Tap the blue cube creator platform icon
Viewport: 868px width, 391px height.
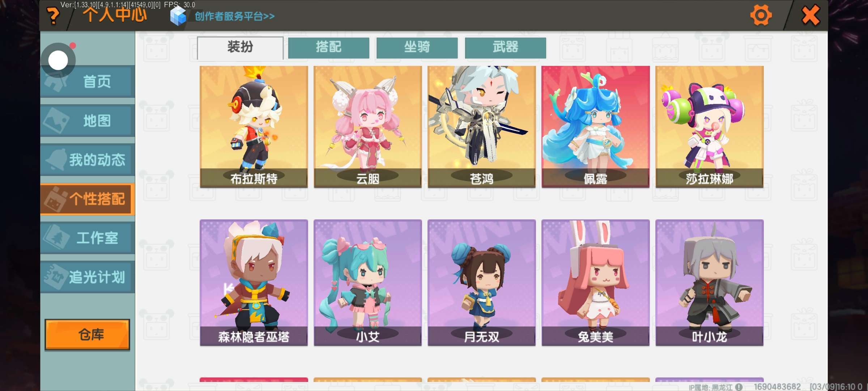(x=178, y=16)
